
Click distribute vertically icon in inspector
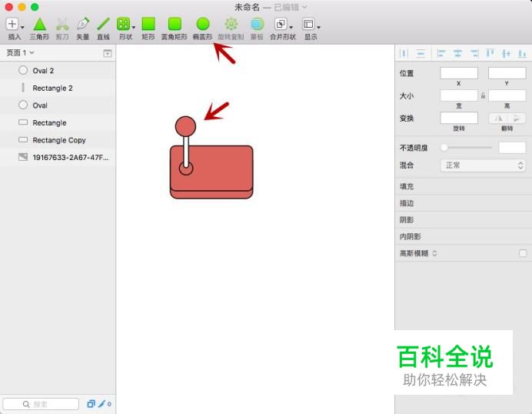[x=421, y=53]
